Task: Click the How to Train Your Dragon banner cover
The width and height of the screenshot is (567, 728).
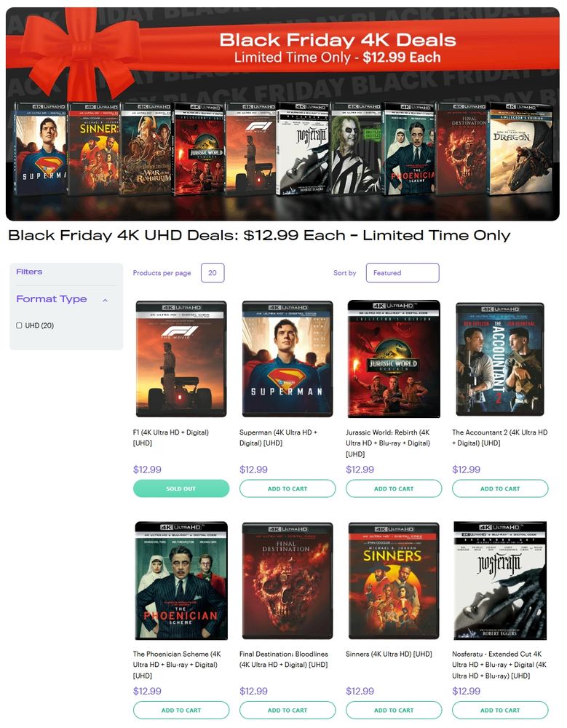Action: click(x=520, y=149)
